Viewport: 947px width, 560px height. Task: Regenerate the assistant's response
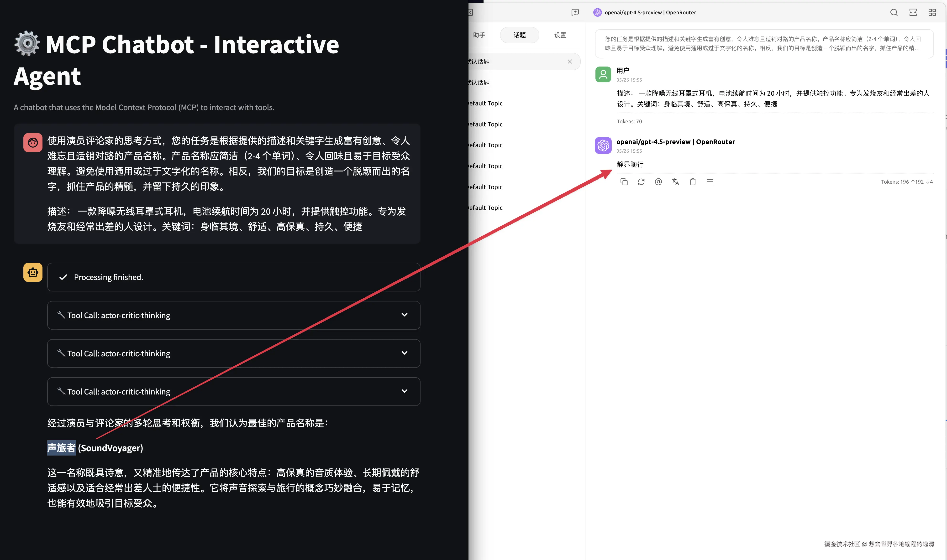click(641, 181)
